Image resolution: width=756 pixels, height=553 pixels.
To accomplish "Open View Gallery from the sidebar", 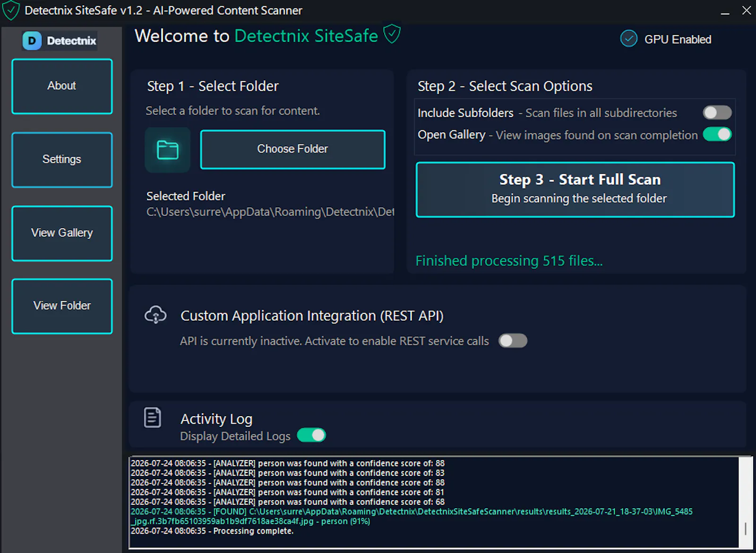I will (x=62, y=233).
